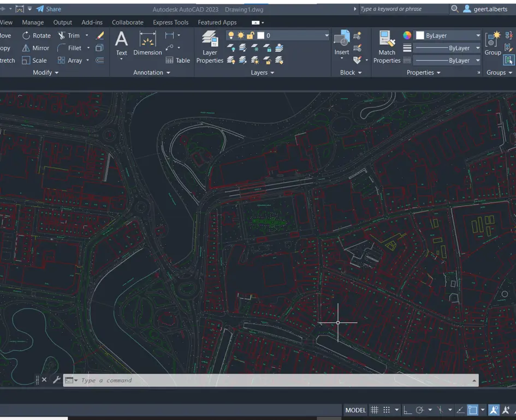Expand the Layers panel

click(262, 73)
